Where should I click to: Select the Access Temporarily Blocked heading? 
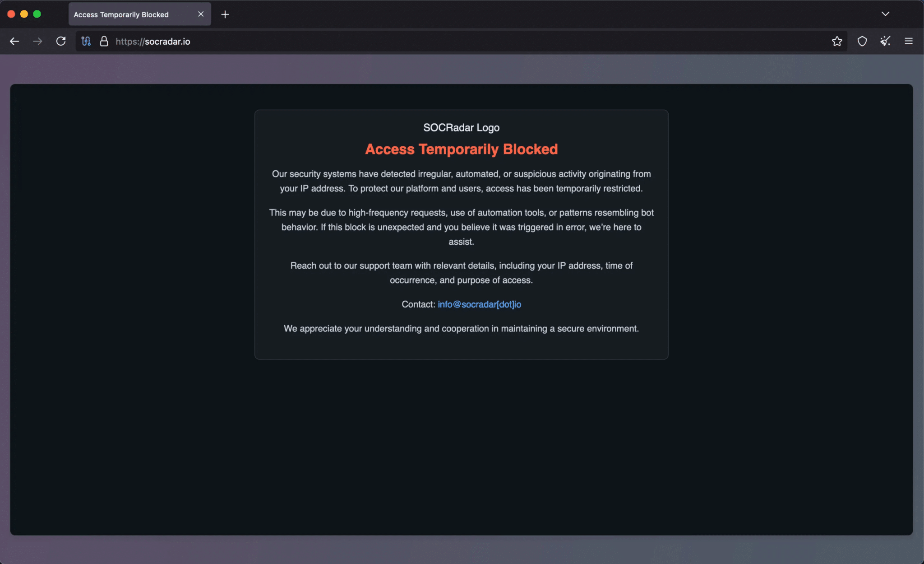pyautogui.click(x=461, y=149)
